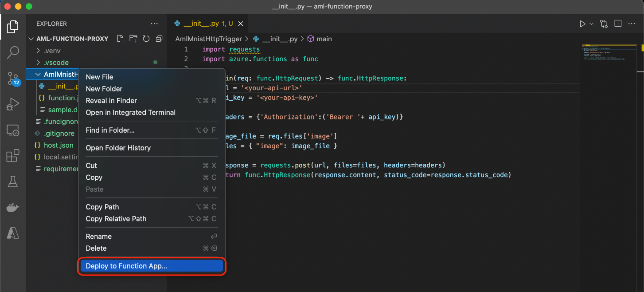Image resolution: width=644 pixels, height=292 pixels.
Task: Select New Folder in context menu
Action: coord(152,89)
